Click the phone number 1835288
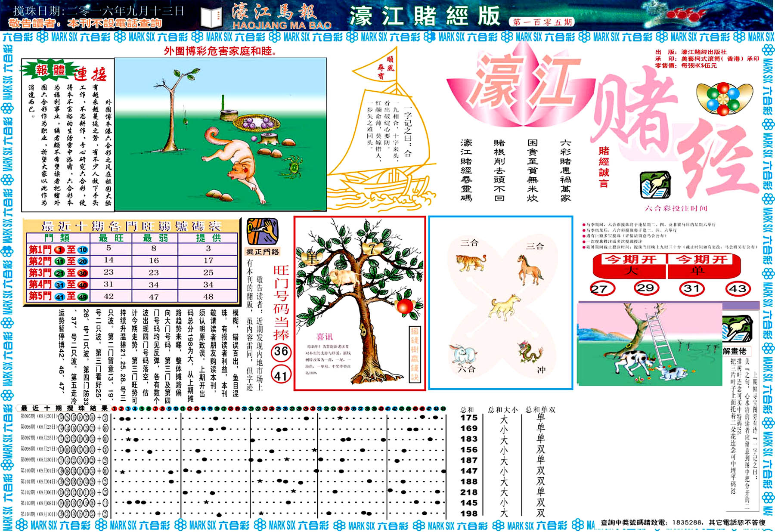This screenshot has height=532, width=775. point(686,523)
